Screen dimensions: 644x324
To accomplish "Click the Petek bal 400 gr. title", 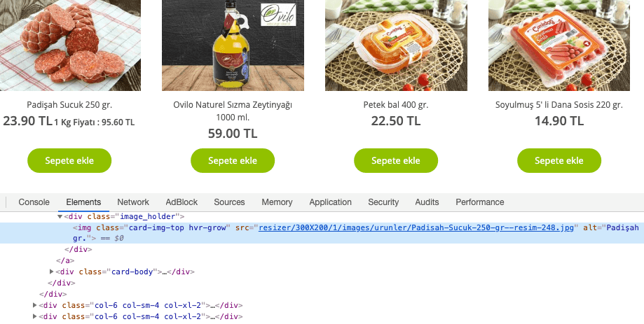I will click(x=396, y=104).
